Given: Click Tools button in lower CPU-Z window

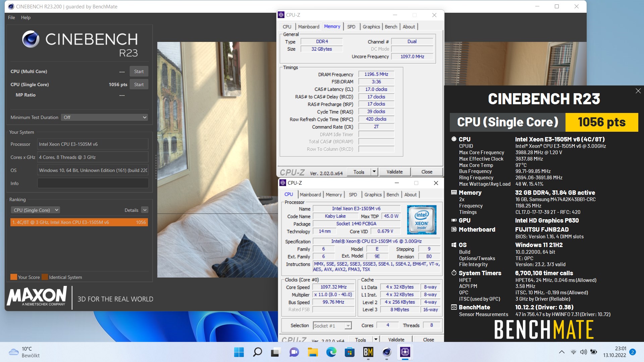Looking at the screenshot, I should pyautogui.click(x=360, y=339).
